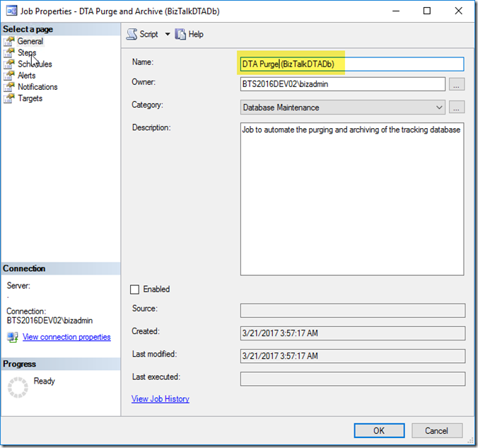Minimize the Job Properties window
Viewport: 478px width, 448px height.
click(396, 11)
